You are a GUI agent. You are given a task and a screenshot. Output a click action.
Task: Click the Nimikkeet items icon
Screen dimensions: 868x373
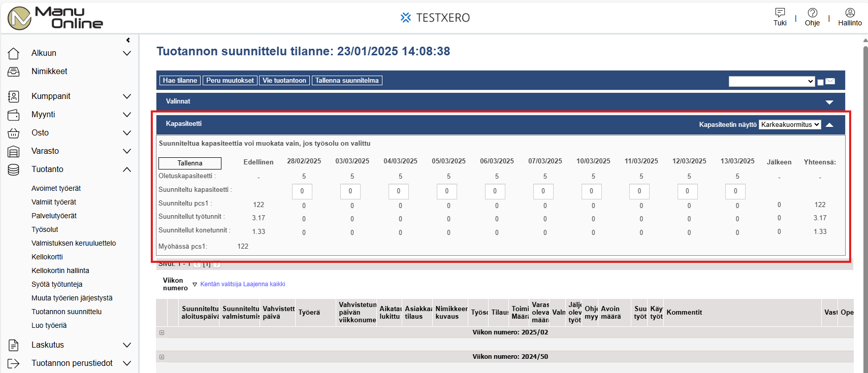point(14,72)
